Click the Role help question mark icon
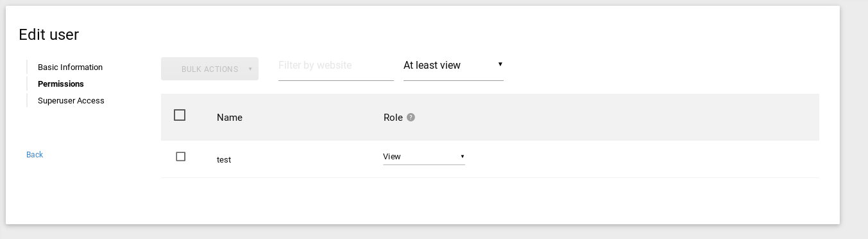 point(411,118)
